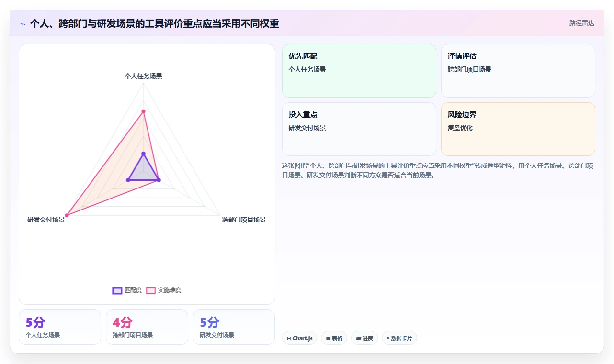Click the radar axis label 个人任务场景
Screen dimensions: 614x364
coord(143,76)
